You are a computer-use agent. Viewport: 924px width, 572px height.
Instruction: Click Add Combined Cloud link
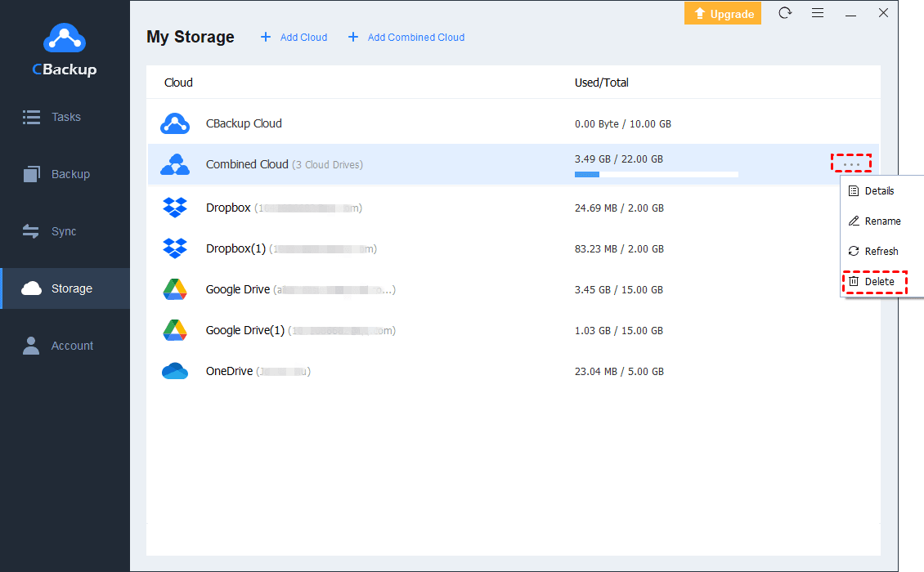[x=406, y=38]
